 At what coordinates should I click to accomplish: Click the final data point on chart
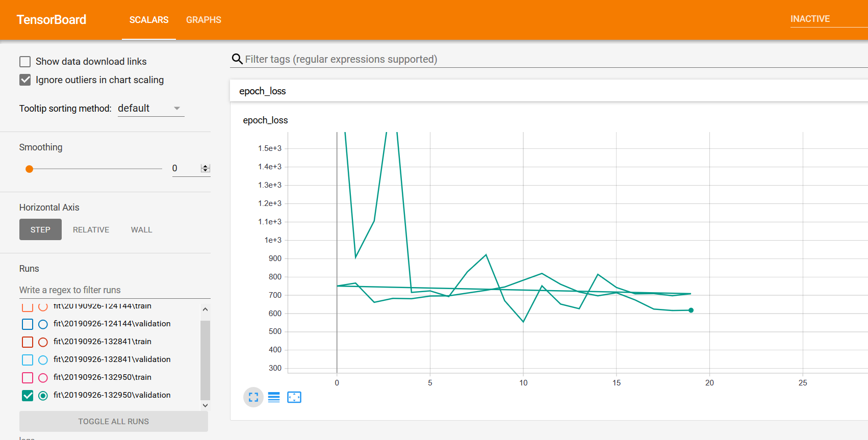pos(691,310)
